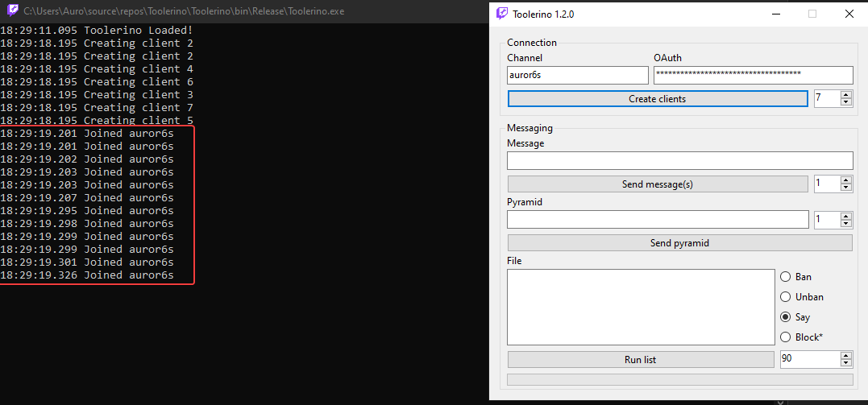Decrease the message count spinner
Screen dimensions: 868x405
tap(846, 188)
